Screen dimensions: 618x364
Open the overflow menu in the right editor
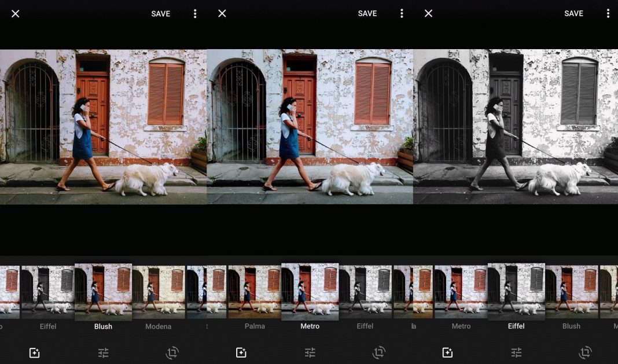tap(608, 13)
